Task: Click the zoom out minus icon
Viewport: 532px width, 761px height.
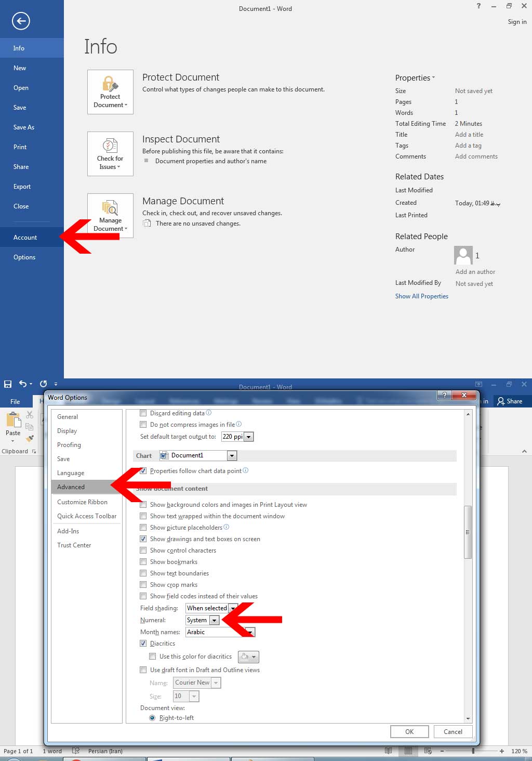Action: pos(442,751)
